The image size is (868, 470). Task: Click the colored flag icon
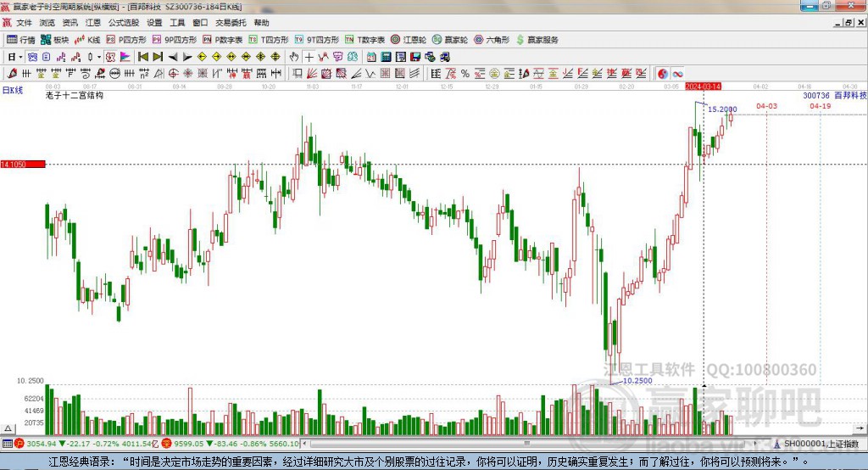(x=125, y=57)
